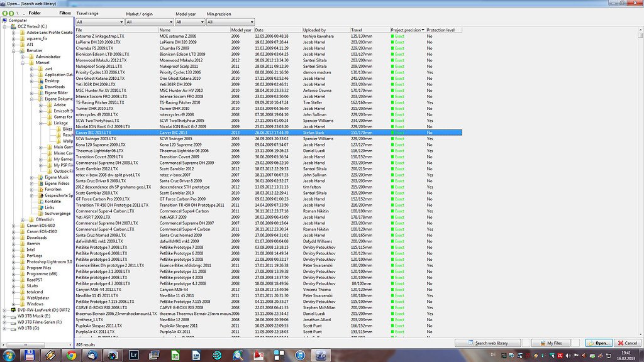
Task: Collapse the Benutzer folder node
Action: (14, 51)
